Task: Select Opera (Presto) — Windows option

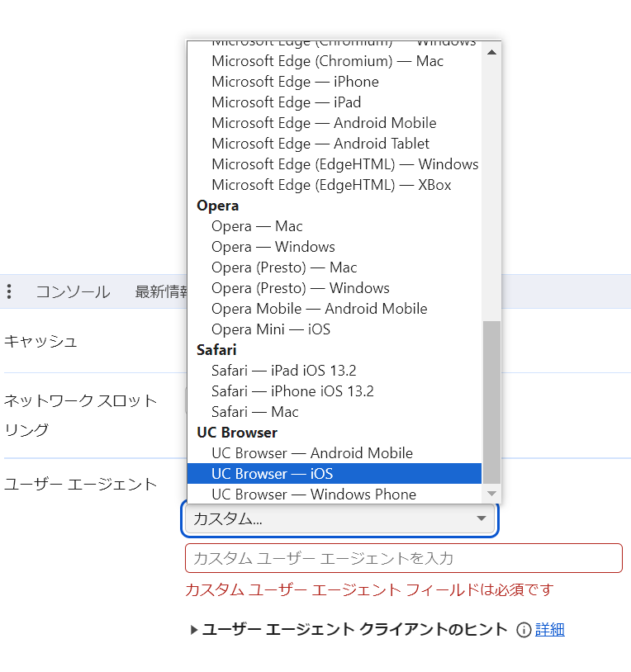Action: coord(300,288)
